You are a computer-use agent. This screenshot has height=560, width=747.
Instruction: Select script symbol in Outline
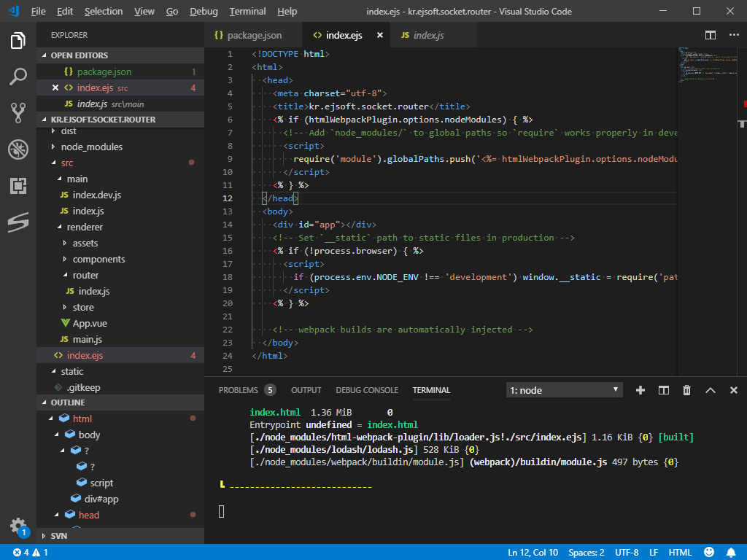click(x=101, y=483)
